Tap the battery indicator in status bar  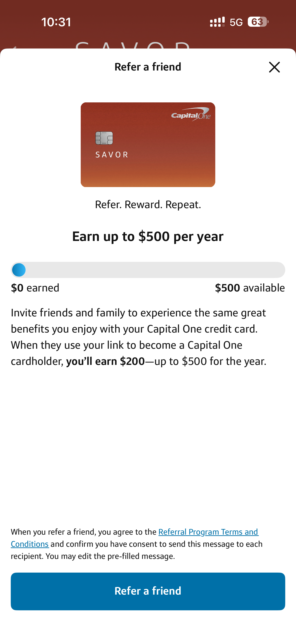pyautogui.click(x=258, y=22)
